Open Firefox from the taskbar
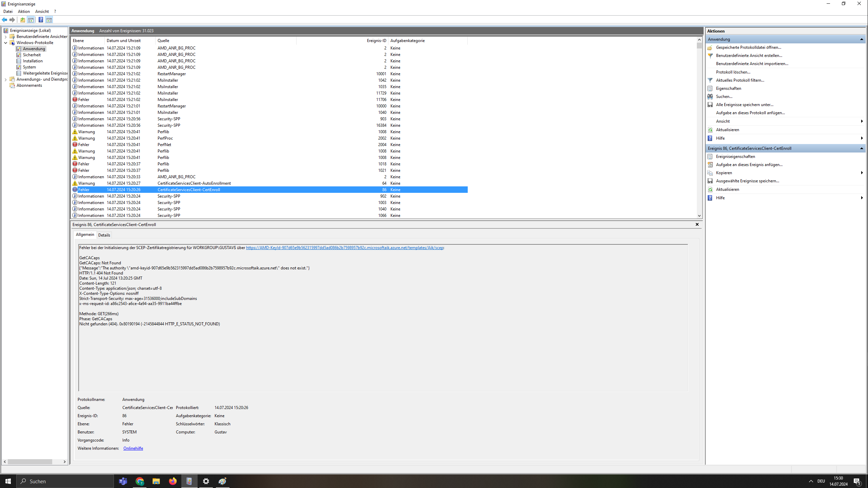The height and width of the screenshot is (488, 868). (173, 481)
